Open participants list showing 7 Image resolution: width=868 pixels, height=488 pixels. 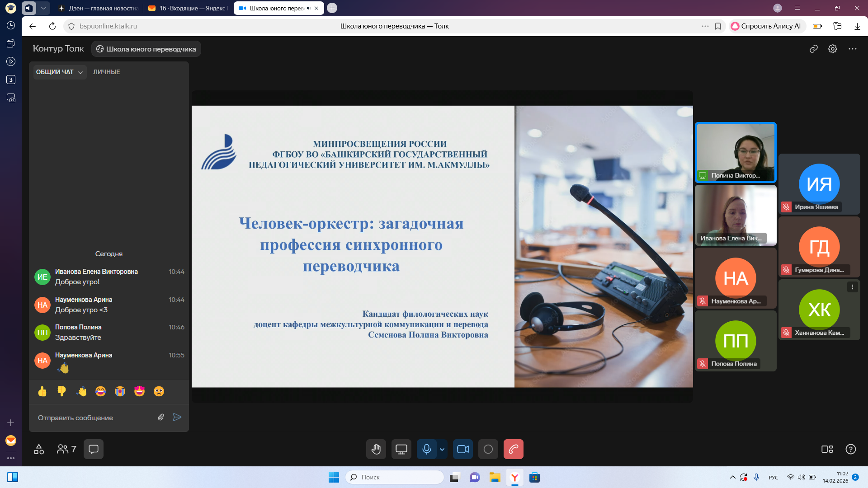point(66,449)
